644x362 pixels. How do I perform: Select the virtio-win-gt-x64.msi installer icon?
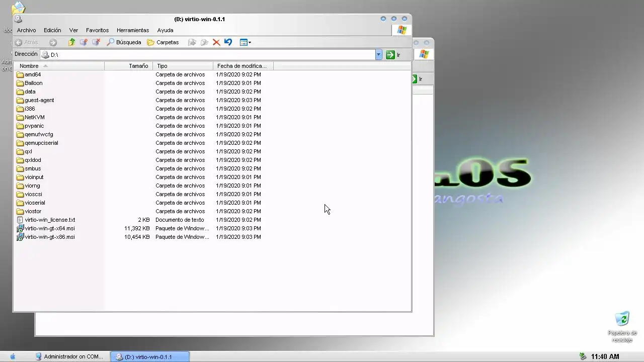pos(20,228)
